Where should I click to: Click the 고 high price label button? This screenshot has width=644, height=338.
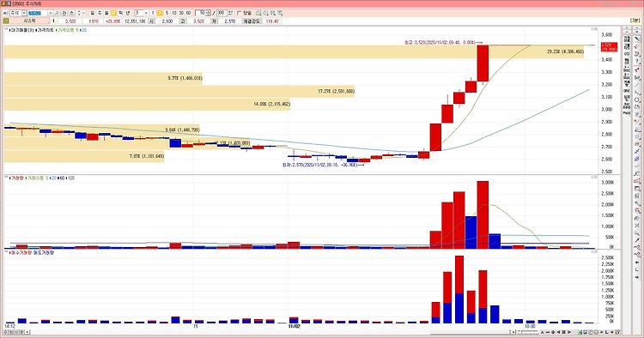(x=182, y=21)
